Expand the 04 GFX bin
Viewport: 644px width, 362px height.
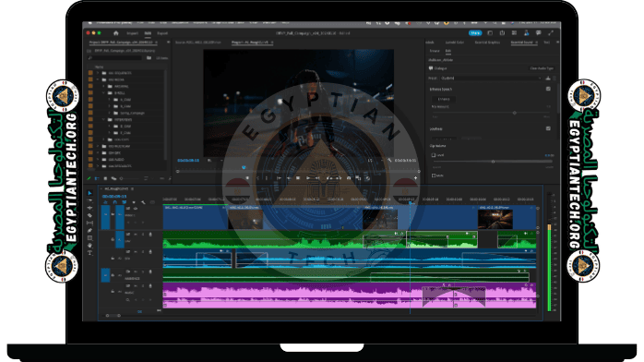(x=98, y=153)
